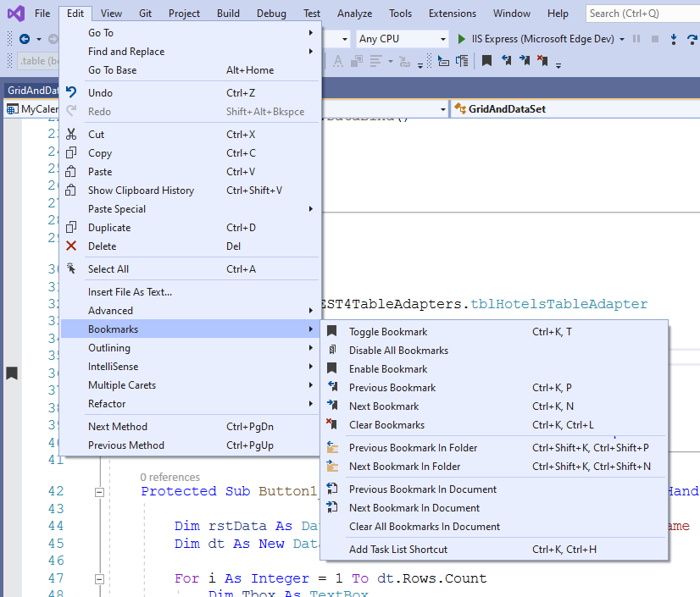The width and height of the screenshot is (700, 597).
Task: Choose Clear Bookmarks
Action: point(494,425)
